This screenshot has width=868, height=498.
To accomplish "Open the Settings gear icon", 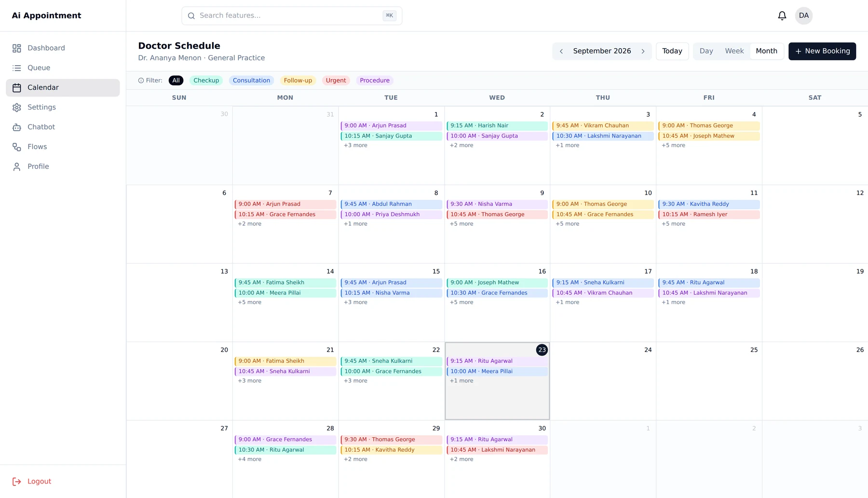I will click(17, 108).
